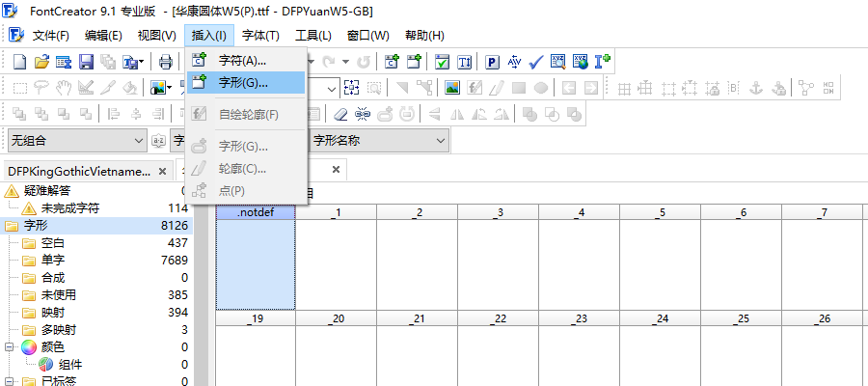Save the font with the floppy disk icon
Viewport: 868px width, 386px height.
tap(86, 62)
